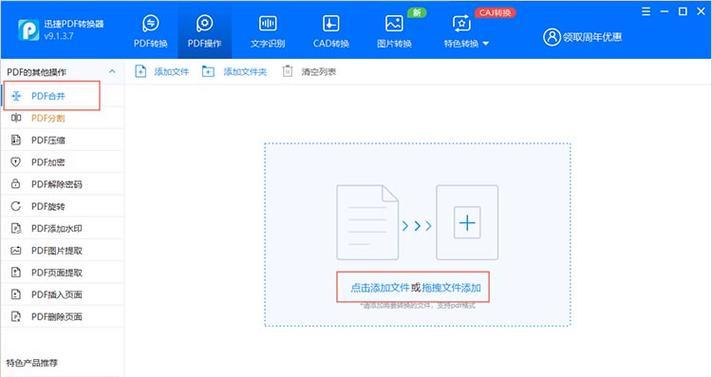Select PDF页面提取 in the sidebar
This screenshot has height=377, width=712.
tap(62, 273)
